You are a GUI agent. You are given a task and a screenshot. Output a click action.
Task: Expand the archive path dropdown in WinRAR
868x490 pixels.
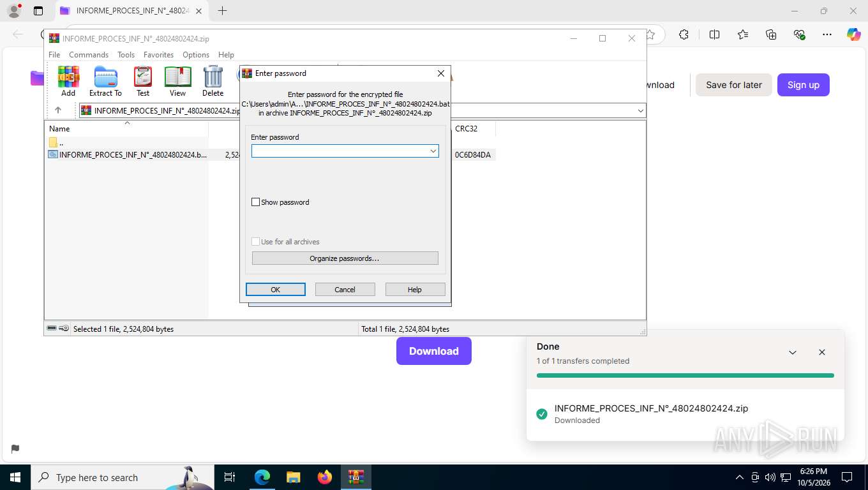(640, 111)
